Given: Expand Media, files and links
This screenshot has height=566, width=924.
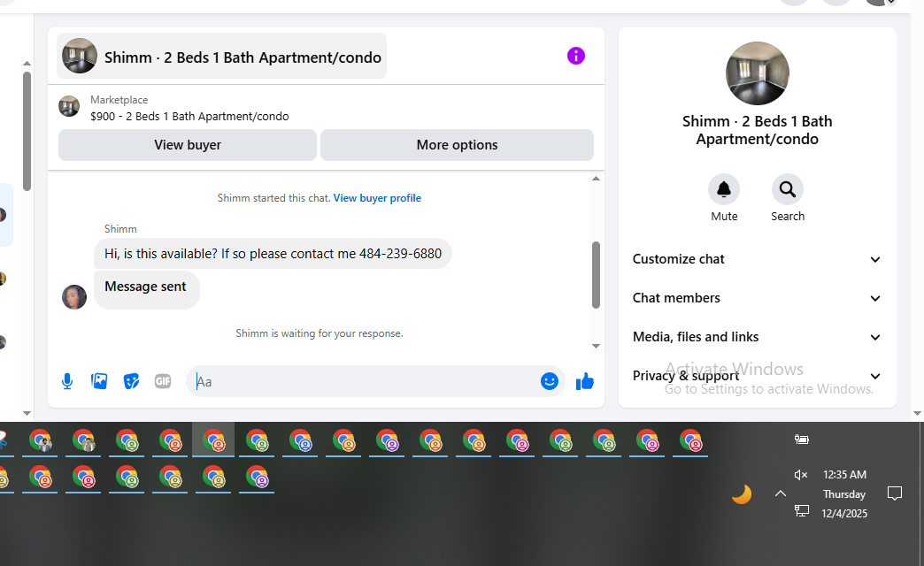Looking at the screenshot, I should pyautogui.click(x=757, y=337).
